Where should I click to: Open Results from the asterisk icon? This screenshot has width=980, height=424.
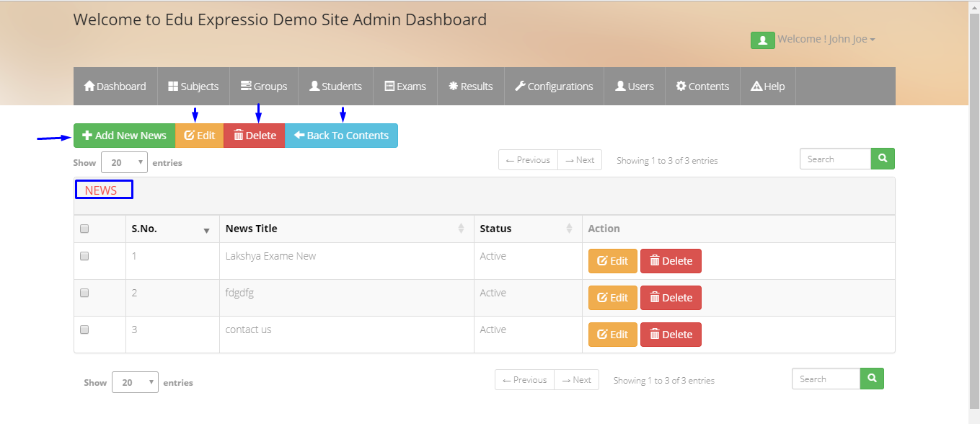coord(454,86)
